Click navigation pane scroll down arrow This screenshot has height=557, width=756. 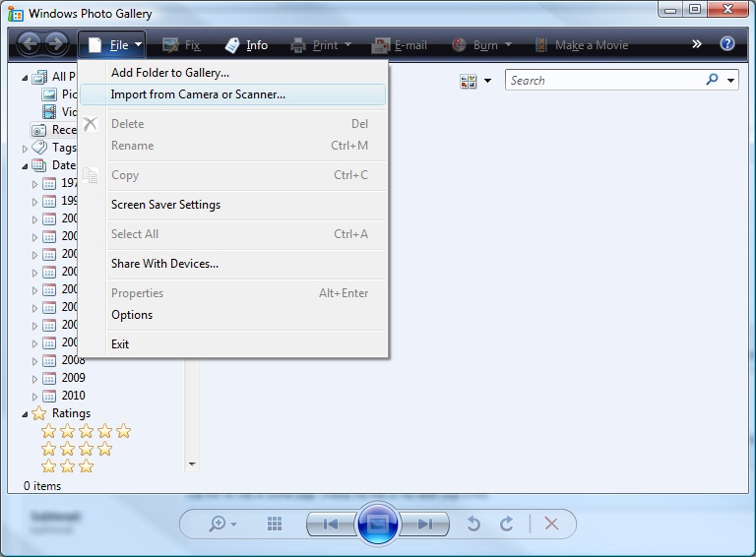192,464
